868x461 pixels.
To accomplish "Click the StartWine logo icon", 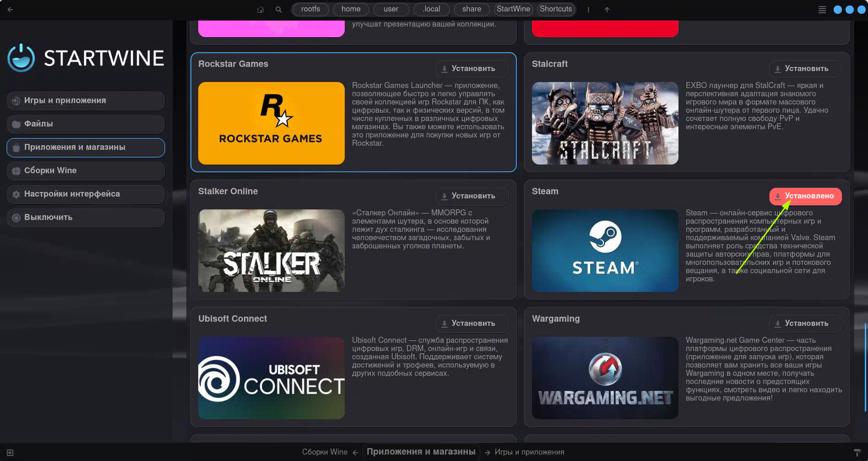I will 21,58.
